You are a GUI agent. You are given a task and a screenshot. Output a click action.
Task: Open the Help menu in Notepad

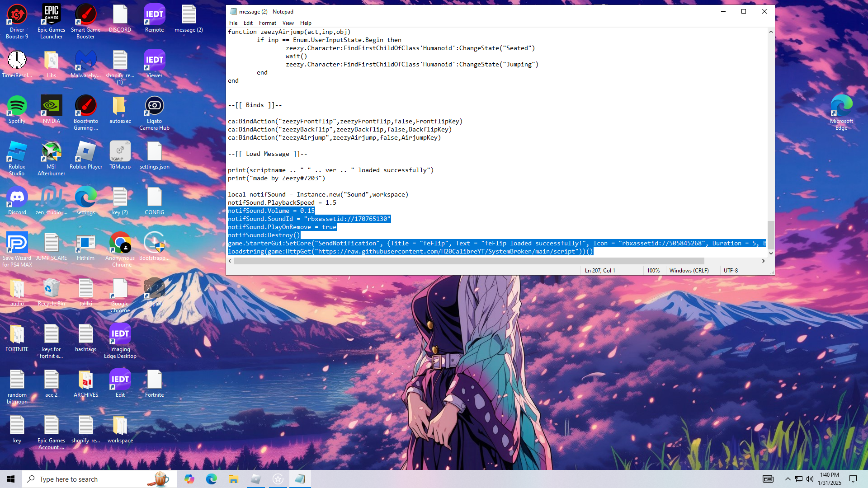tap(306, 23)
